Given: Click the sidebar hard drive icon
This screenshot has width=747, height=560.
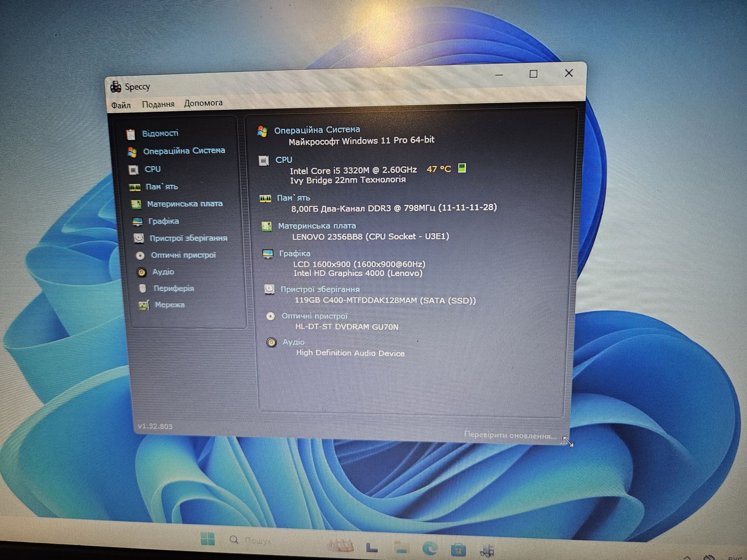Looking at the screenshot, I should pos(139,238).
